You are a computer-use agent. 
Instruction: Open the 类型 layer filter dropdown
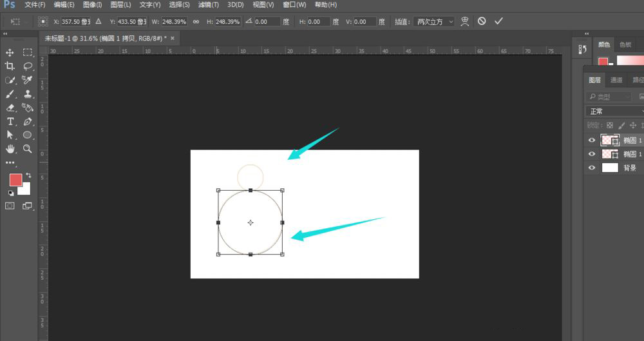click(x=609, y=97)
